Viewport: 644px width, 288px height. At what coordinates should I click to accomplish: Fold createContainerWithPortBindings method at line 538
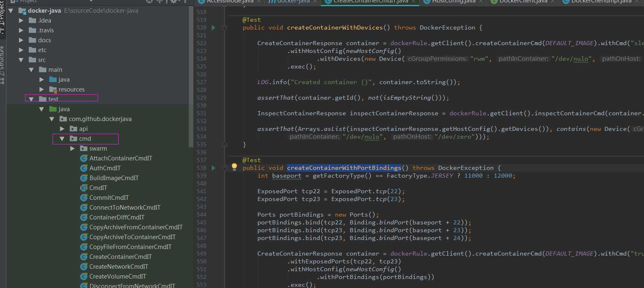(225, 168)
